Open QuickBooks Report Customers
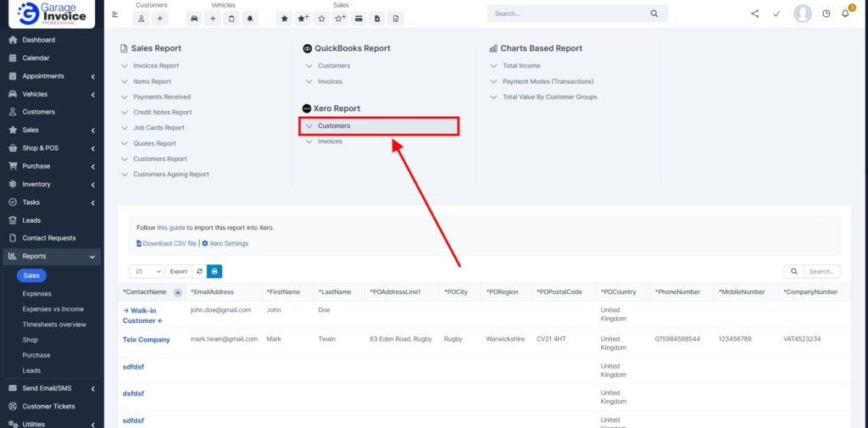 (334, 65)
